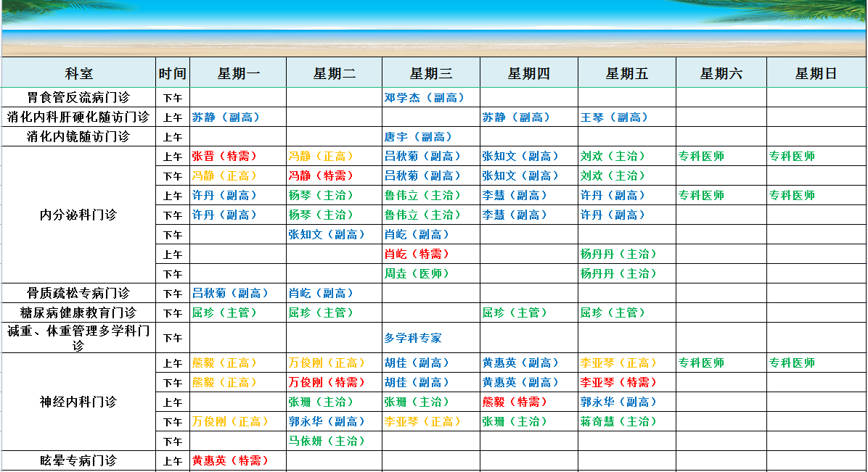The image size is (868, 472).
Task: Select the 骨质疏松专病门诊 department cell
Action: point(78,293)
